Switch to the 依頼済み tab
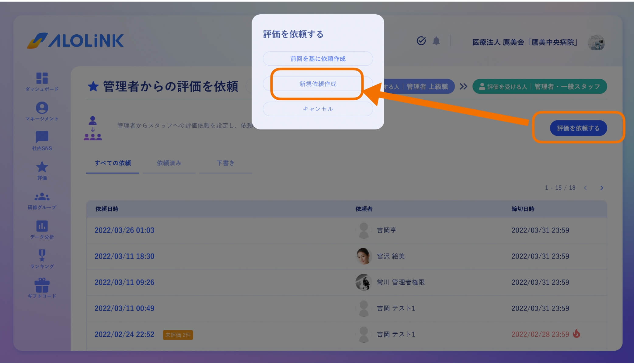634x364 pixels. click(x=169, y=163)
